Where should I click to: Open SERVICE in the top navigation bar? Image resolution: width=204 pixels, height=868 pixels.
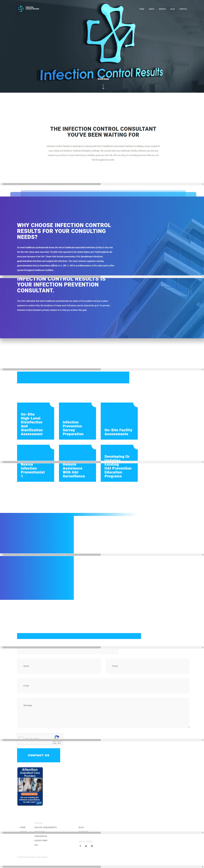(x=162, y=9)
